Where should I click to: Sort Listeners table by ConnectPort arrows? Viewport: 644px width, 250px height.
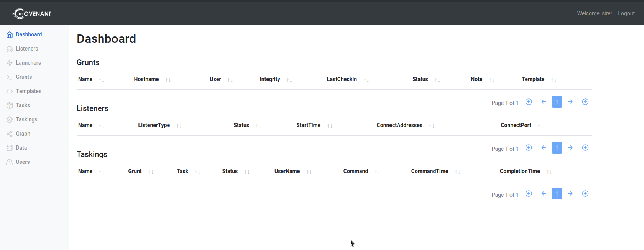[x=540, y=126]
